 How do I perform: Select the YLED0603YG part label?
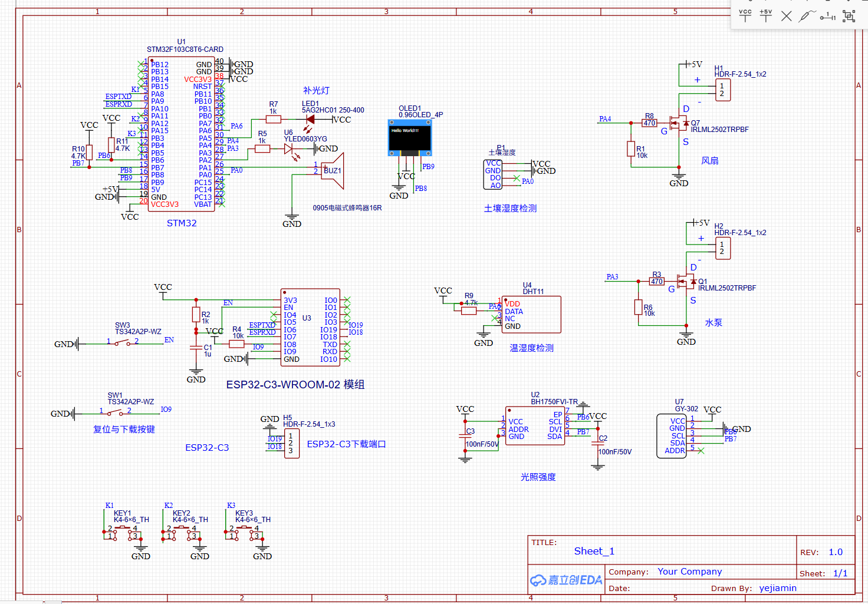tap(305, 139)
